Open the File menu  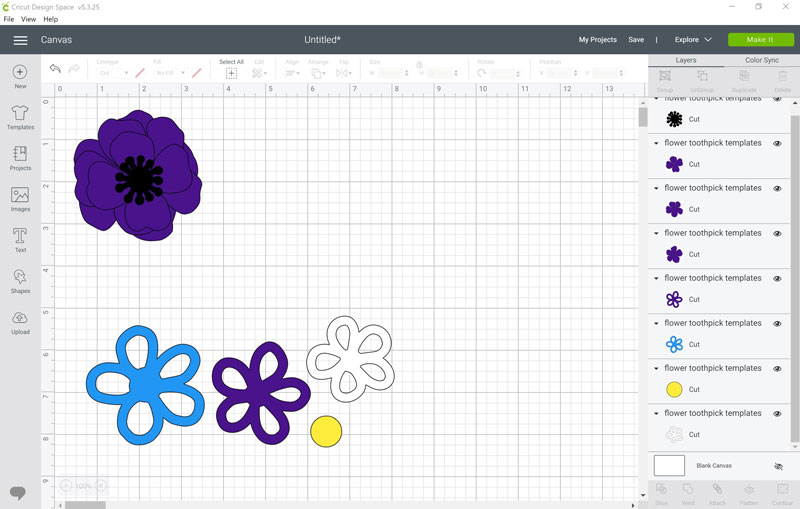click(x=9, y=19)
